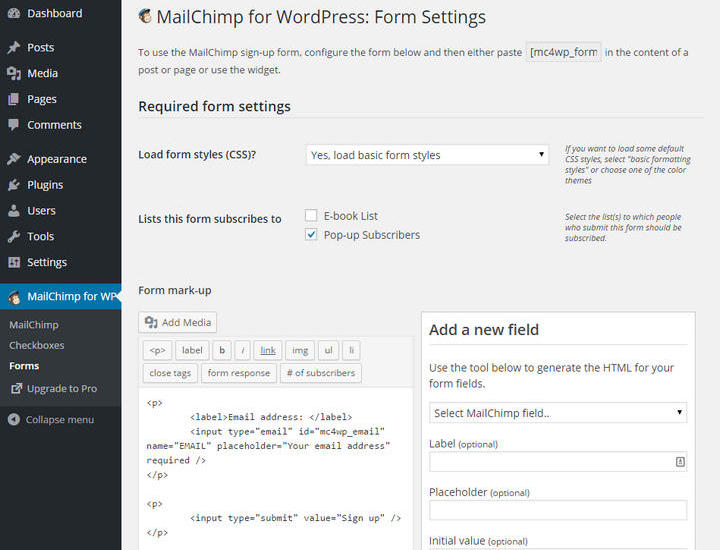720x550 pixels.
Task: Insert a paragraph tag with <p> button
Action: pos(158,350)
